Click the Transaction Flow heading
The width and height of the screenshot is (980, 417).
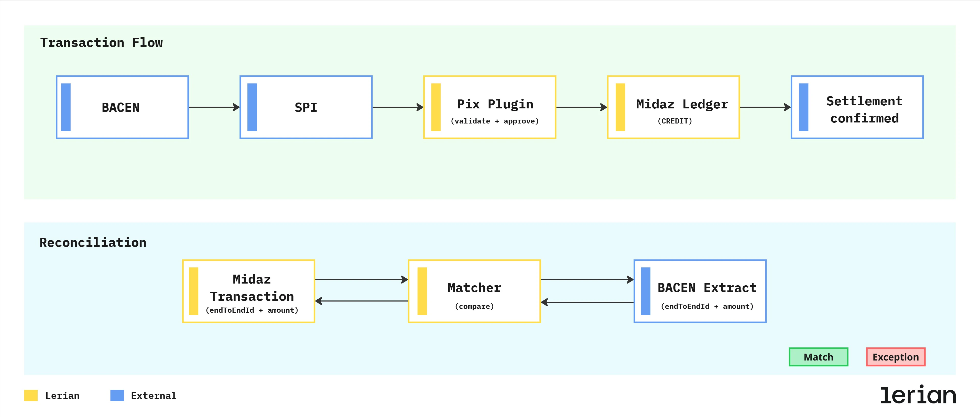tap(102, 43)
